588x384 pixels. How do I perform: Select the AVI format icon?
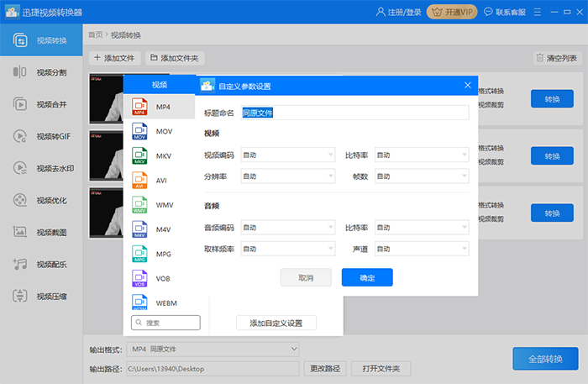tap(139, 180)
